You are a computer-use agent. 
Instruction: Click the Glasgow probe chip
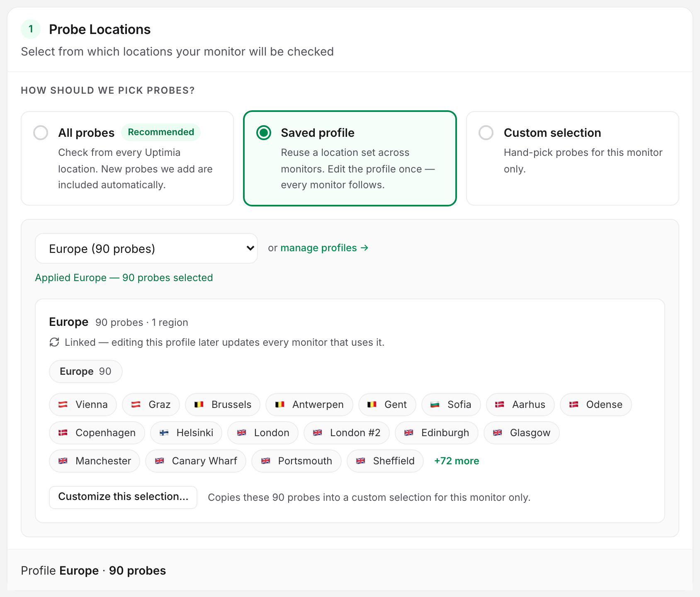click(522, 433)
